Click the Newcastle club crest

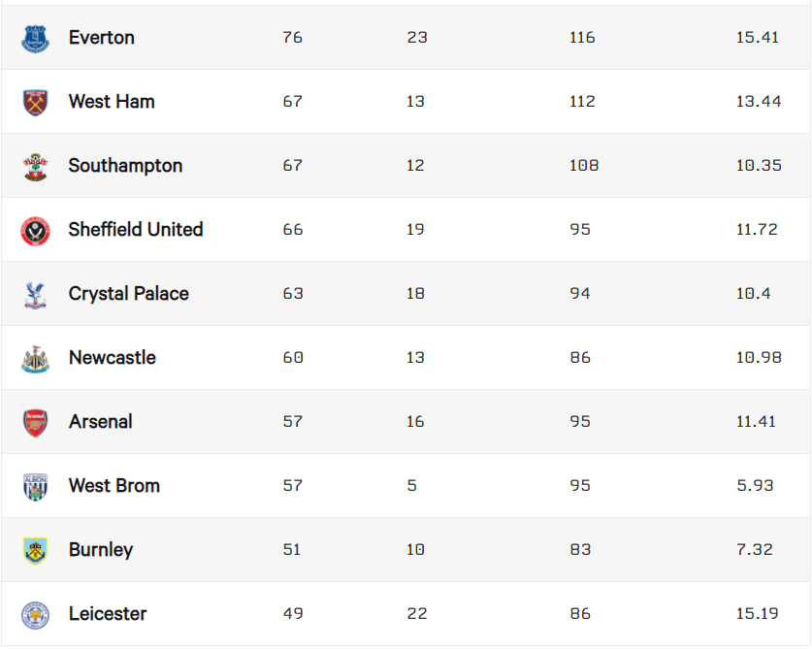point(35,358)
